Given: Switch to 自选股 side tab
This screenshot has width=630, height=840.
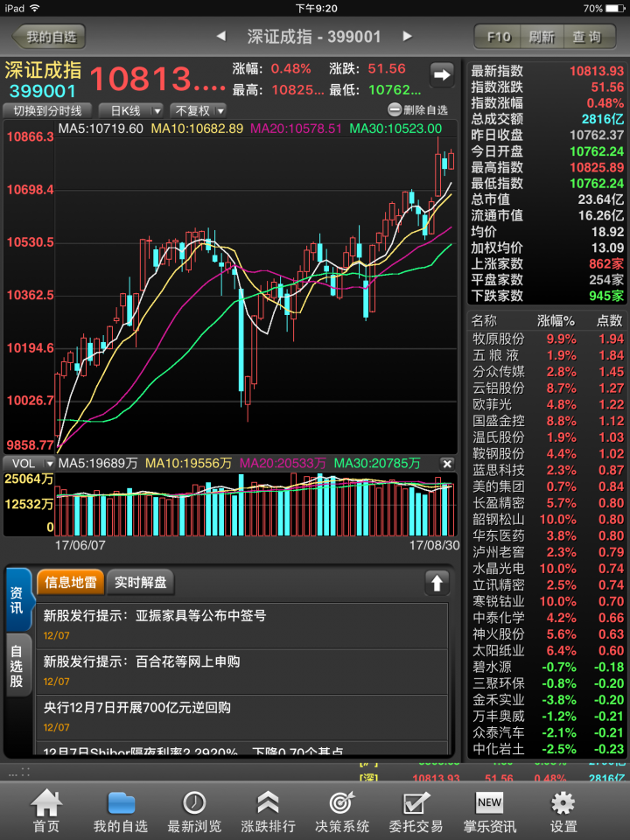Looking at the screenshot, I should click(17, 665).
